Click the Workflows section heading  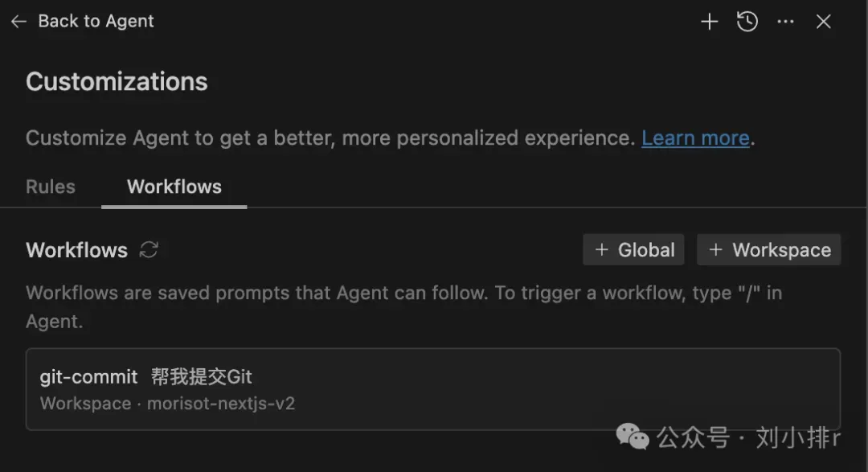(x=76, y=250)
